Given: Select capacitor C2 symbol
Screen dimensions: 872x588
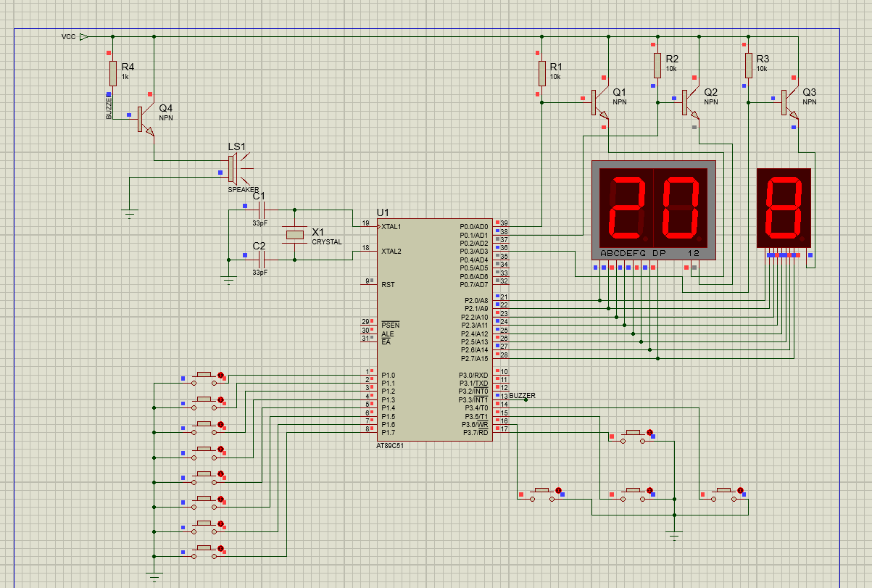Looking at the screenshot, I should pos(260,259).
